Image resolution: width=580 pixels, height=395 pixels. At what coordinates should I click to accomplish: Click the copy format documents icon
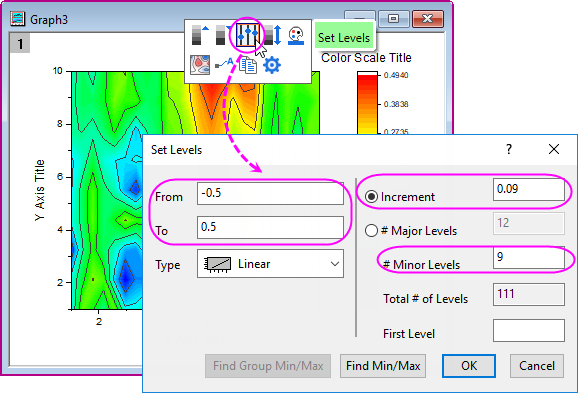[248, 65]
